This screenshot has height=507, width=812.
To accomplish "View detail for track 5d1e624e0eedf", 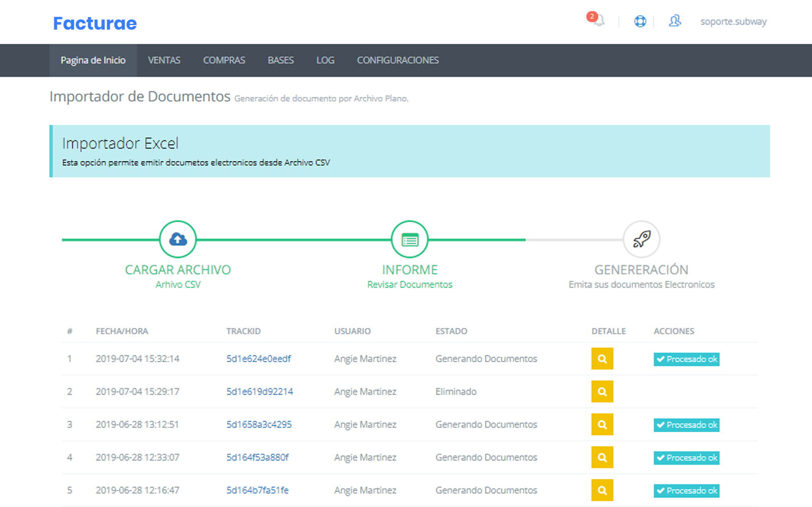I will point(602,359).
